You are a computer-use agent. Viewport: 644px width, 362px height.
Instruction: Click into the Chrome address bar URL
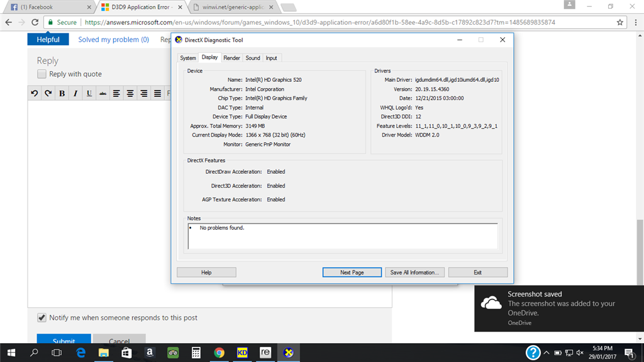coord(320,22)
